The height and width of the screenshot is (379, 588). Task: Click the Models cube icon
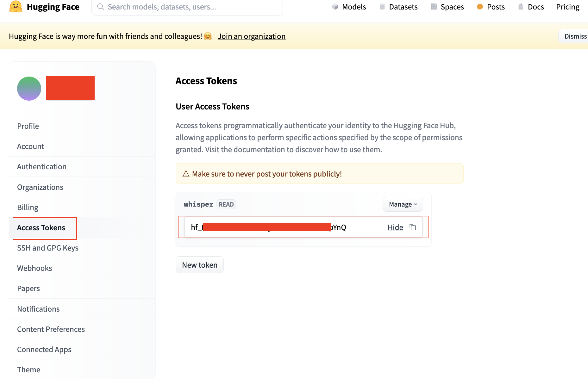tap(335, 7)
